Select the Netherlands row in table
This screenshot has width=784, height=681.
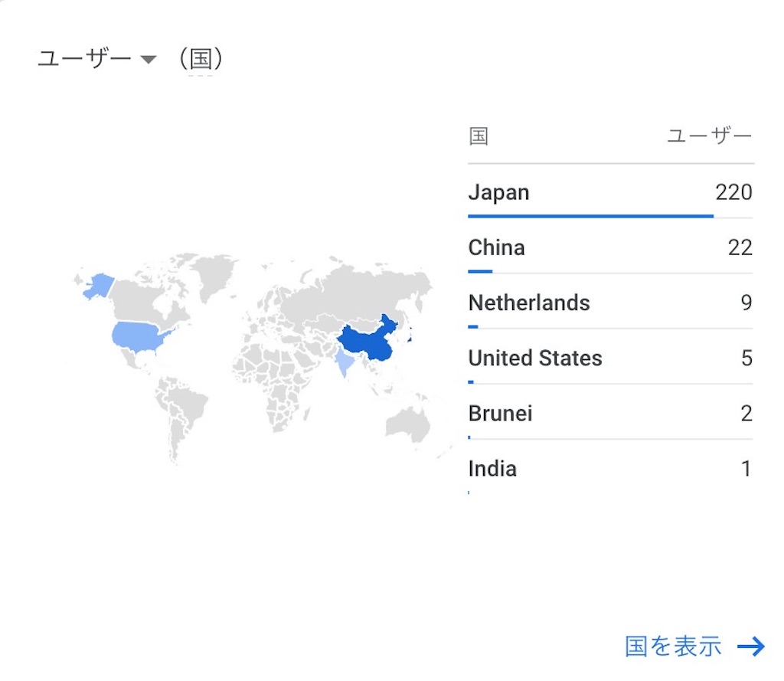tap(610, 303)
